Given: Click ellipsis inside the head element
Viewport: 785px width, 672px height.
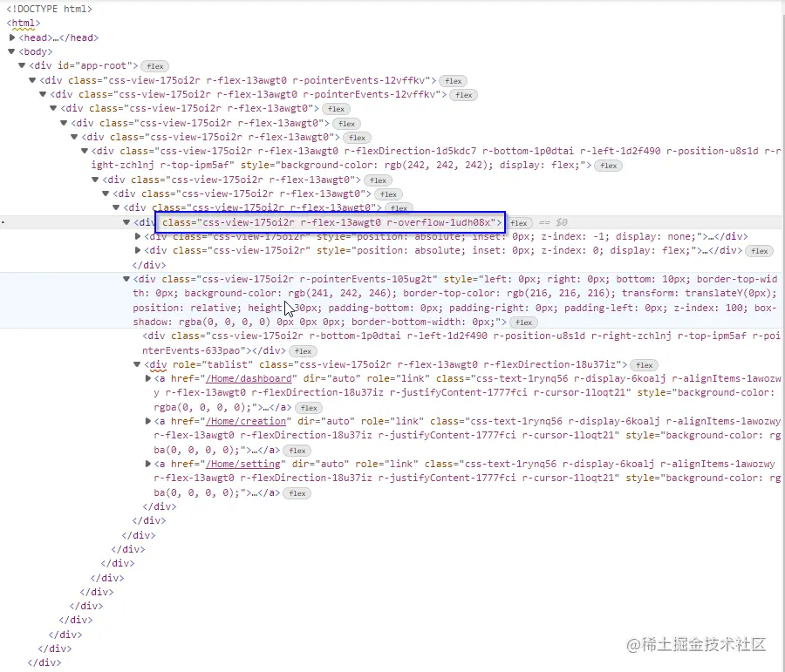Looking at the screenshot, I should pos(56,38).
